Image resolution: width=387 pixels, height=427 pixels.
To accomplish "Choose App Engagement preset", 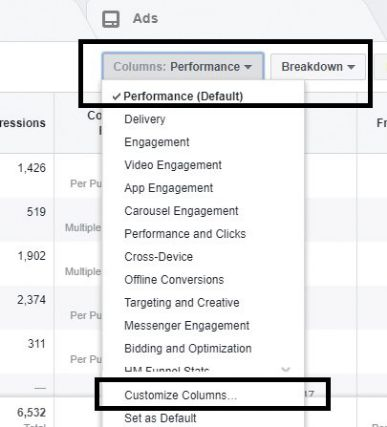I will click(x=168, y=188).
